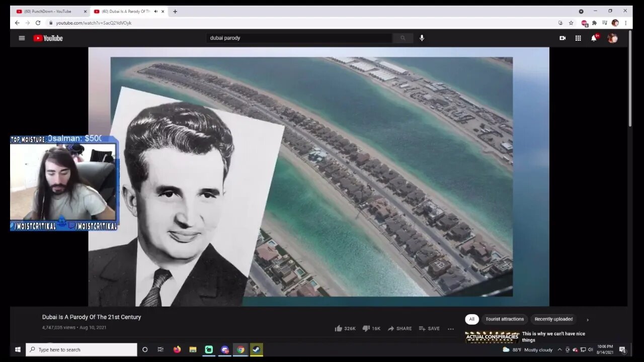Launch Firefox from the taskbar
The height and width of the screenshot is (362, 644).
(177, 349)
